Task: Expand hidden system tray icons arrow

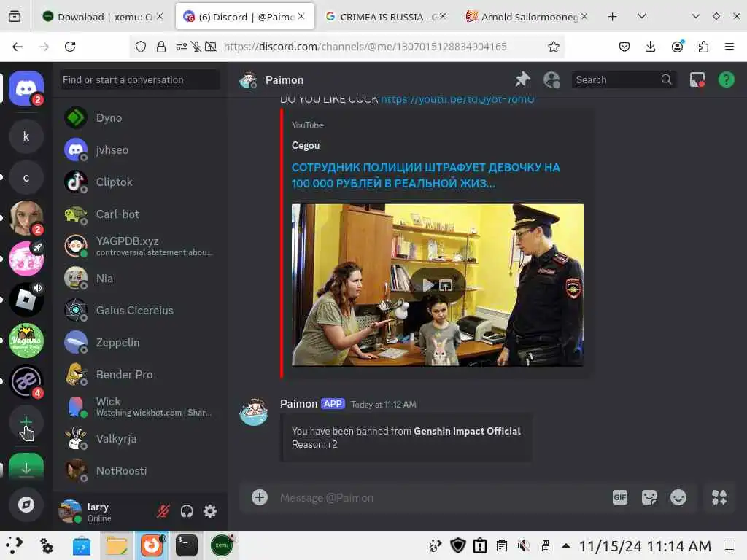Action: click(x=565, y=545)
